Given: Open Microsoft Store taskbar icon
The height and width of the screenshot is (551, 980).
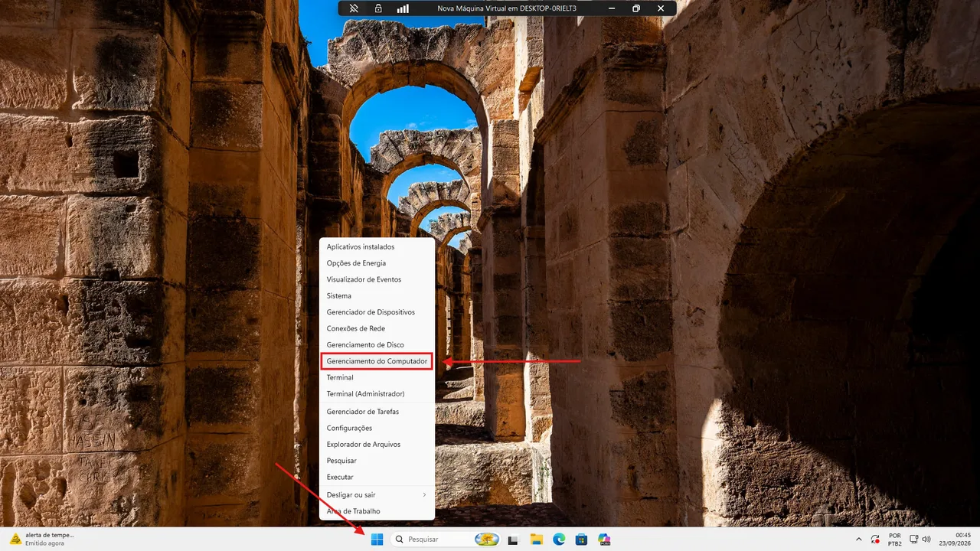Looking at the screenshot, I should click(x=581, y=540).
